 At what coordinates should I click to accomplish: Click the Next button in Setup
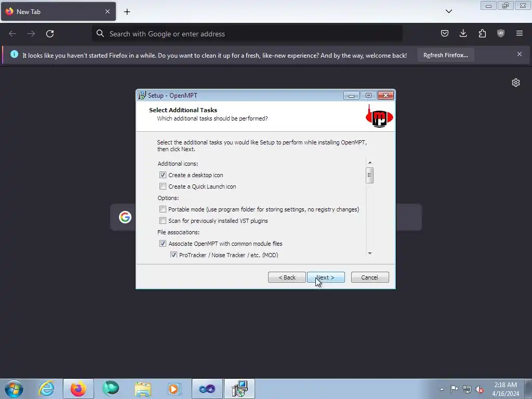pyautogui.click(x=326, y=277)
